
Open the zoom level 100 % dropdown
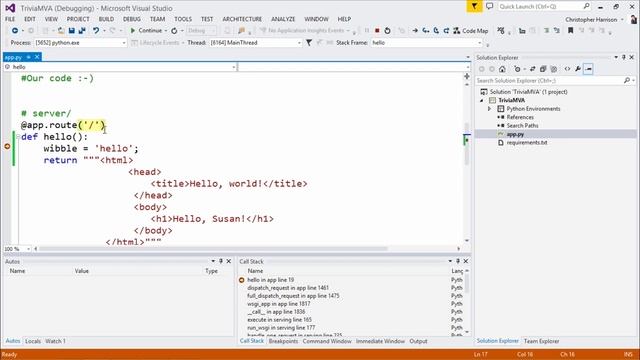tap(28, 249)
